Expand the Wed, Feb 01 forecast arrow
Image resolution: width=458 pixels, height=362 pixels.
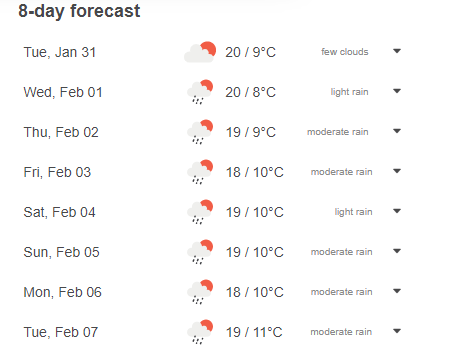tap(397, 91)
